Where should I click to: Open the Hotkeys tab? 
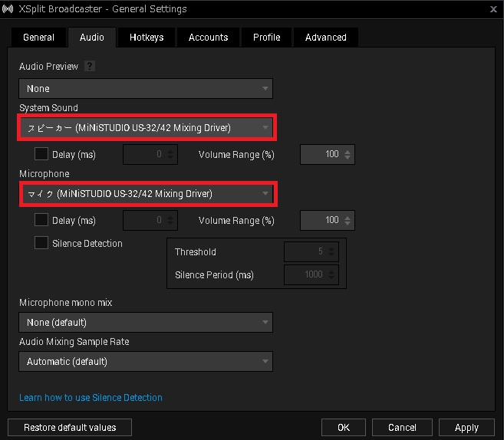(x=147, y=38)
